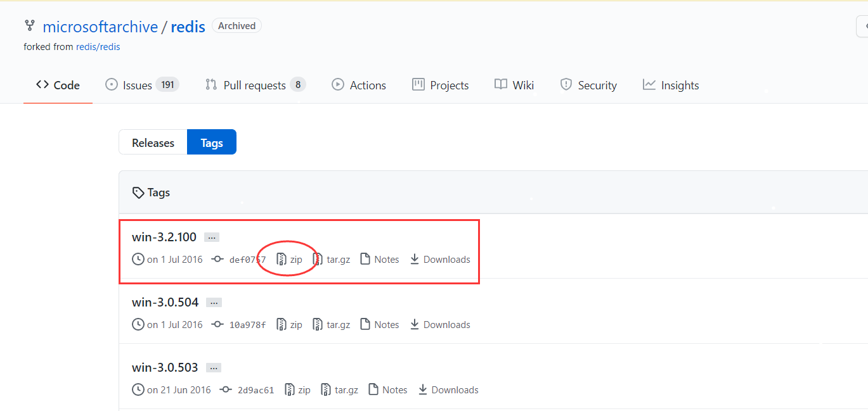Screen dimensions: 868x411
Task: Select the Tags view button
Action: pos(212,142)
